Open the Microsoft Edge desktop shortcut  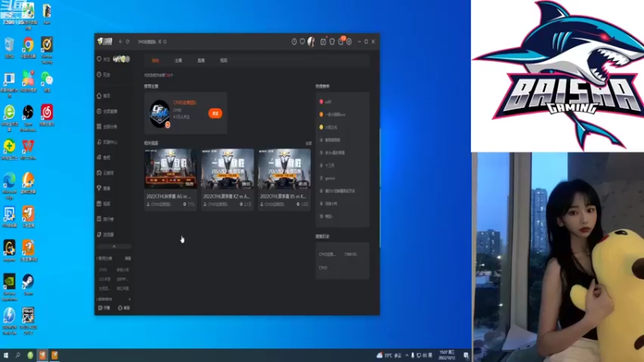pos(10,186)
